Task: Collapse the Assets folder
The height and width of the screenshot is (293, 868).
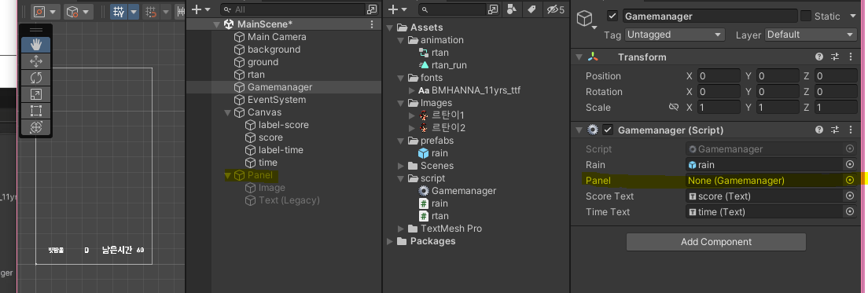Action: point(390,27)
